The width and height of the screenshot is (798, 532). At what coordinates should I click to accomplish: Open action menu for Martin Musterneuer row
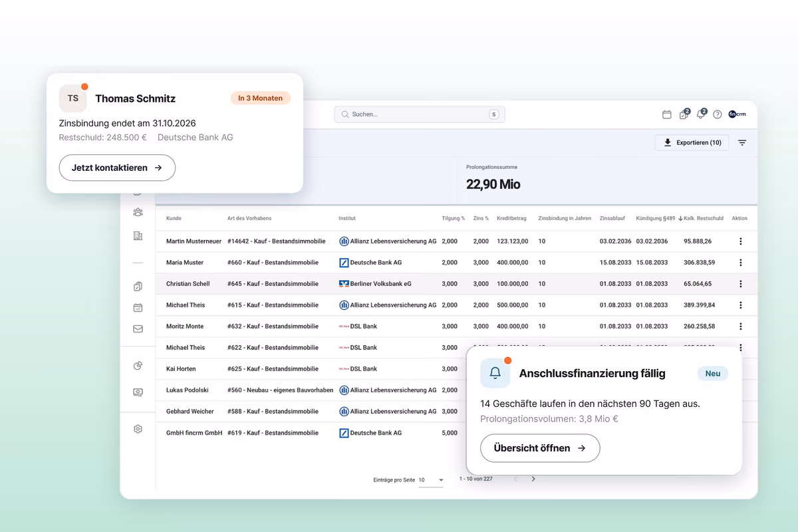[x=741, y=241]
